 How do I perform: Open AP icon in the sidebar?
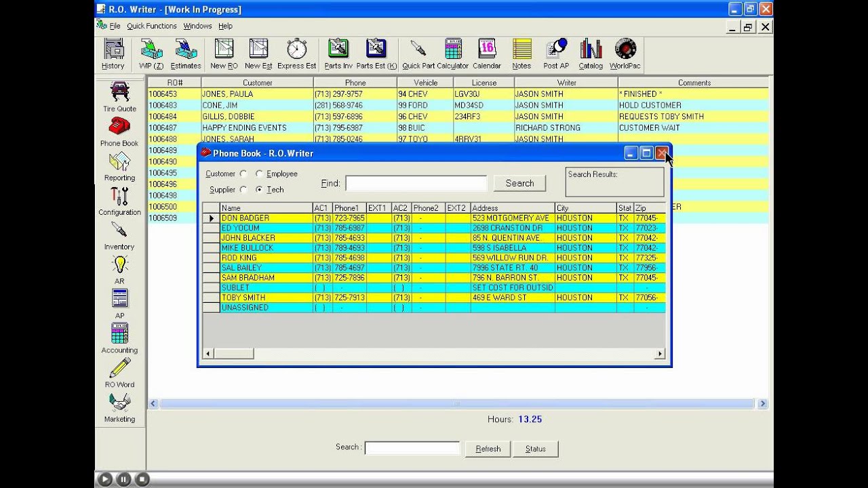pyautogui.click(x=119, y=304)
